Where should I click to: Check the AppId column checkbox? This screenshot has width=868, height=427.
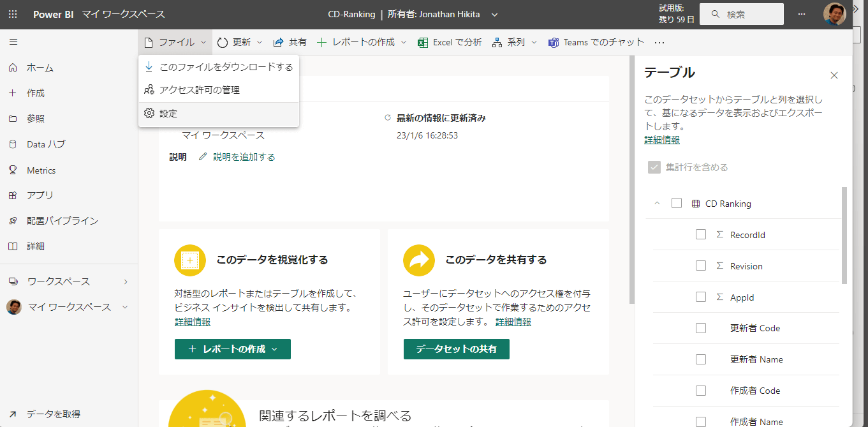[701, 297]
